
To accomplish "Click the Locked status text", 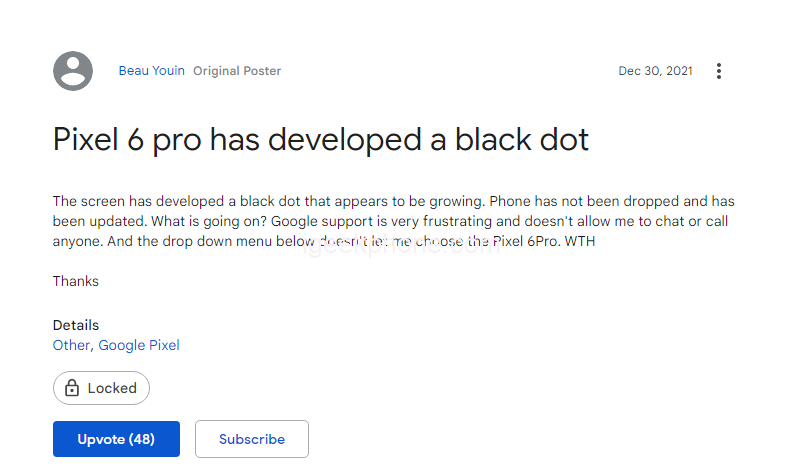I will tap(112, 388).
